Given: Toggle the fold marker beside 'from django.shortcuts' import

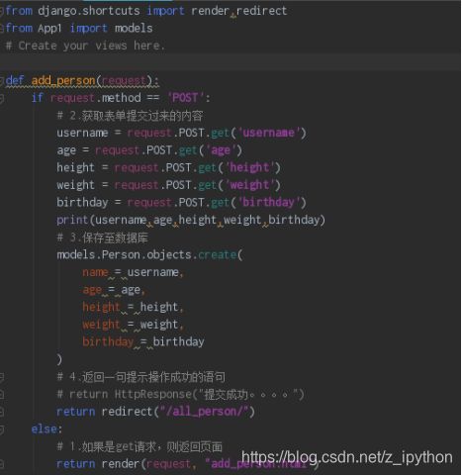Looking at the screenshot, I should (x=2, y=11).
